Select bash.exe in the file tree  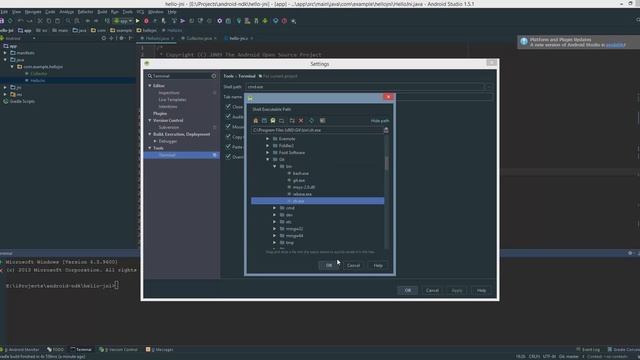(301, 173)
